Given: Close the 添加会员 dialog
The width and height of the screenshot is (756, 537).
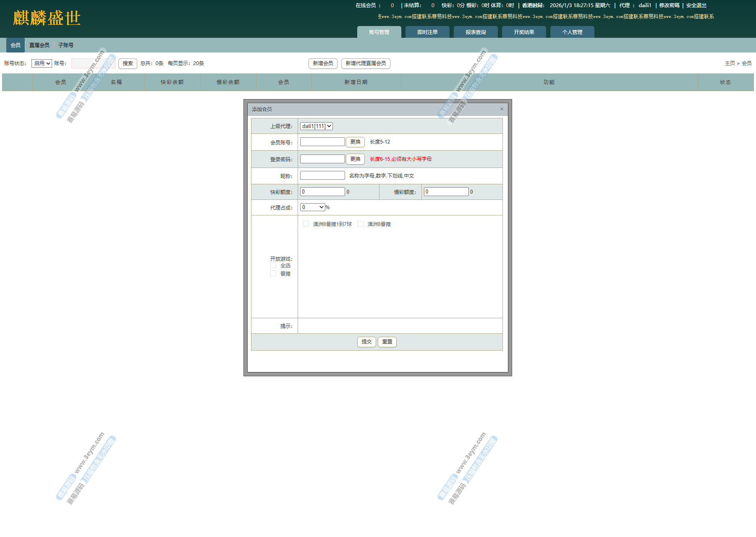Looking at the screenshot, I should pyautogui.click(x=502, y=109).
